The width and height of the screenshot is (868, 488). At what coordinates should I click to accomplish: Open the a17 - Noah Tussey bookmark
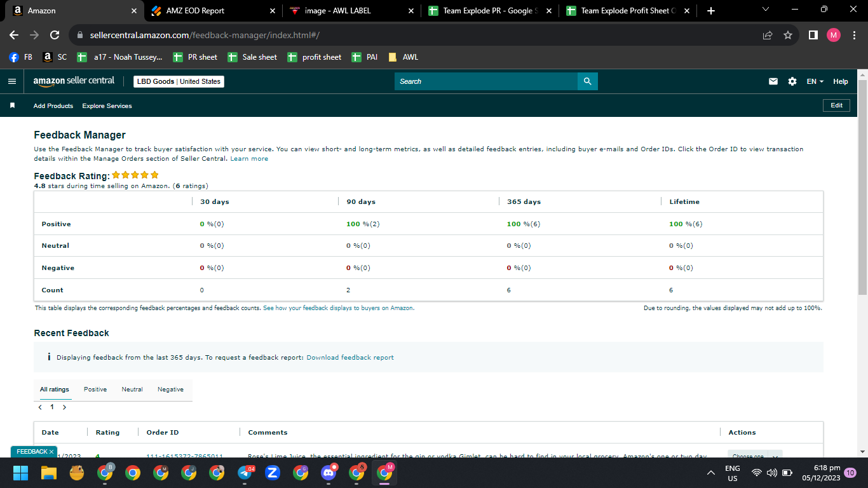(x=119, y=57)
